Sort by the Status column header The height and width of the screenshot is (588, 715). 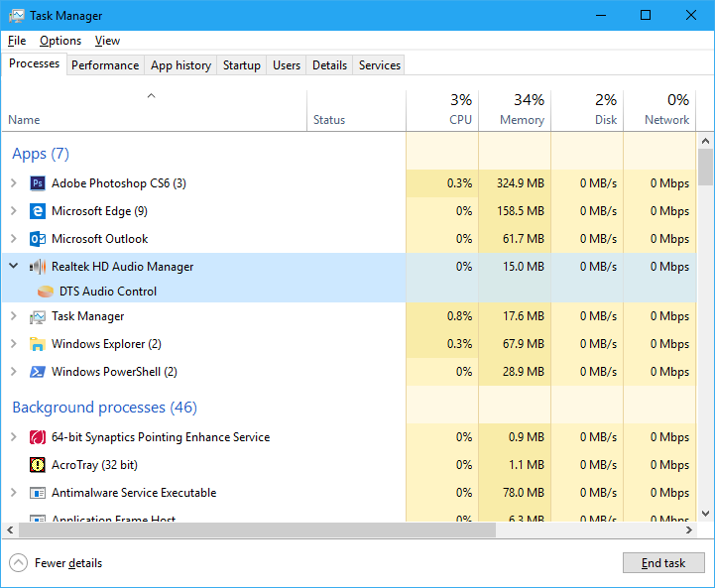click(x=357, y=111)
